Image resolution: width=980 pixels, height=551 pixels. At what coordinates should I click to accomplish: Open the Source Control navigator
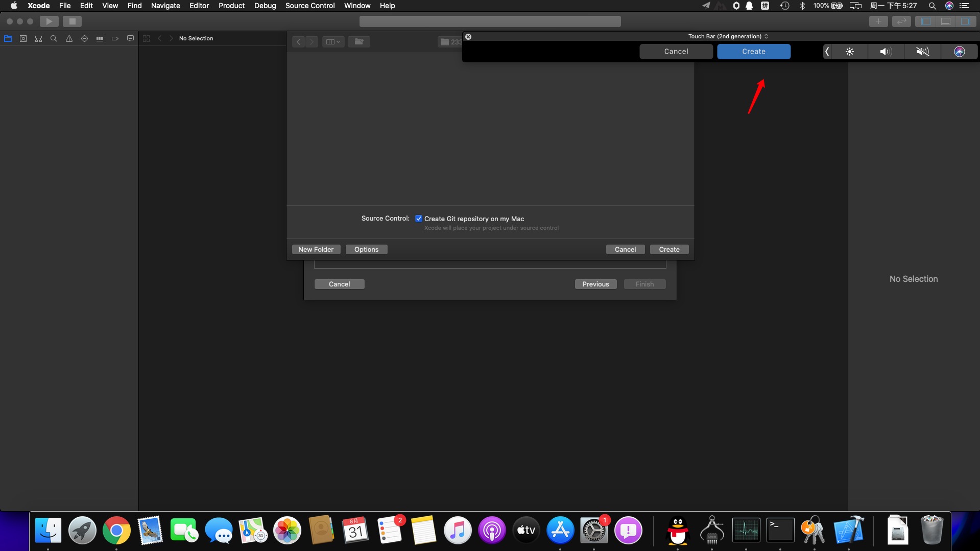click(23, 38)
